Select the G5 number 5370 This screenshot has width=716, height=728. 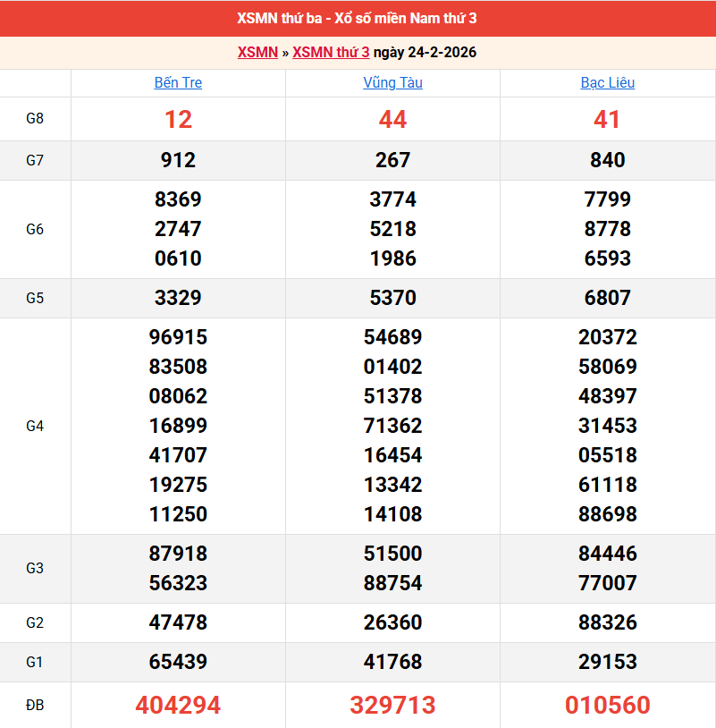click(x=392, y=298)
